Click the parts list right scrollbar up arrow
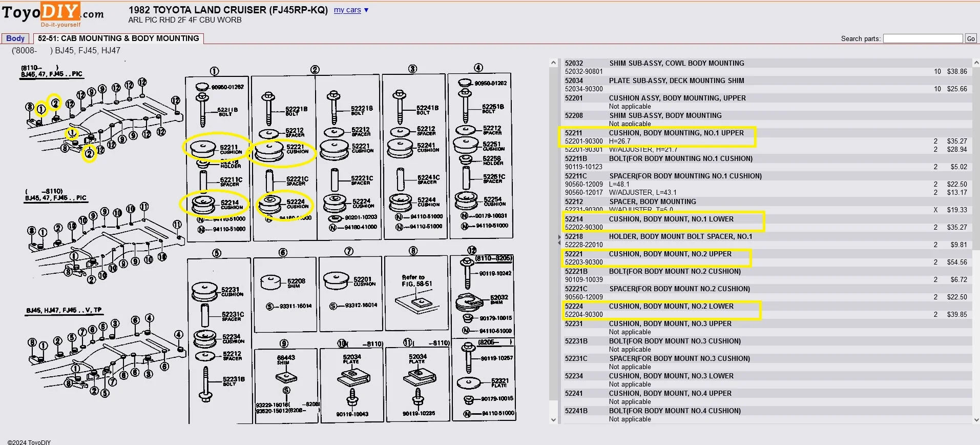Screen dimensions: 980x445 point(976,63)
